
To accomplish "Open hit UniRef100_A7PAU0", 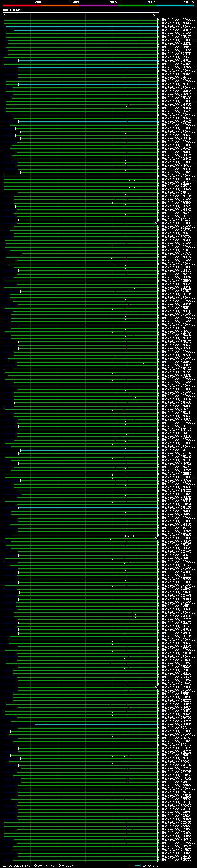I will coord(177,108).
